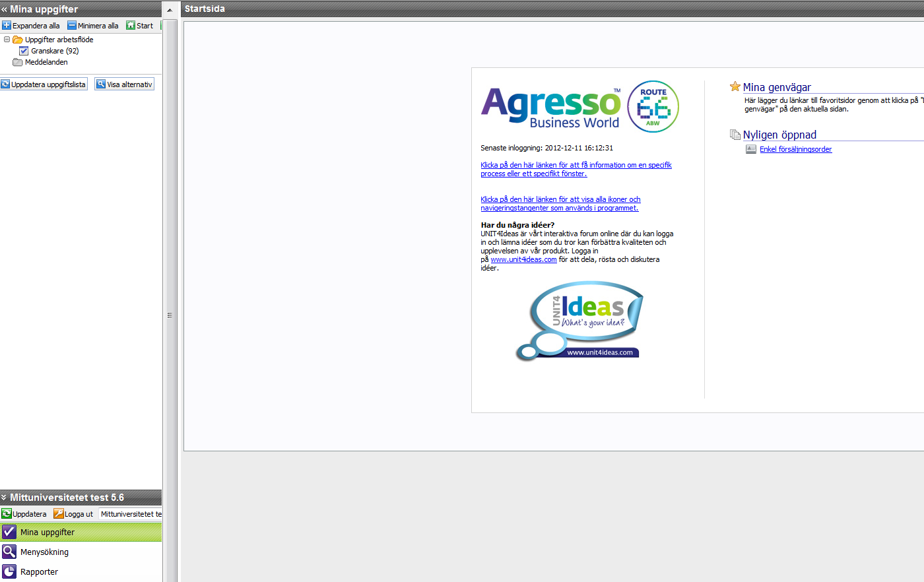Open Enkel försäljningsorder recent link
Screen dimensions: 924x582
[795, 149]
